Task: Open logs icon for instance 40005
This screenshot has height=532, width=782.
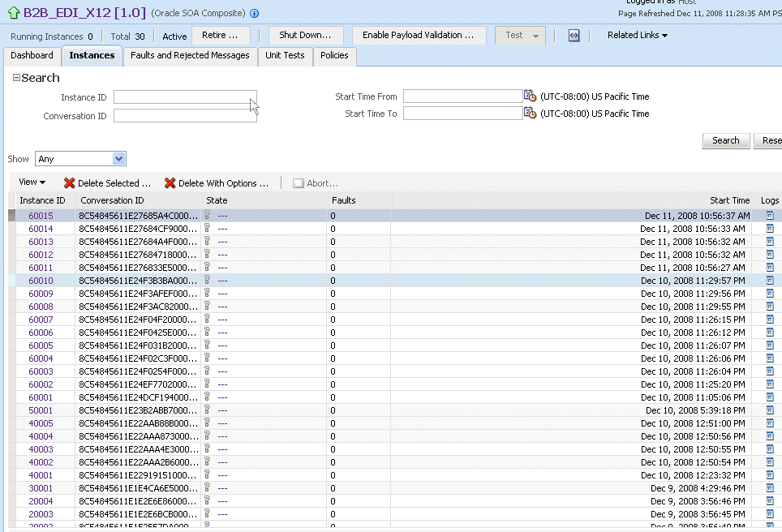Action: [770, 423]
